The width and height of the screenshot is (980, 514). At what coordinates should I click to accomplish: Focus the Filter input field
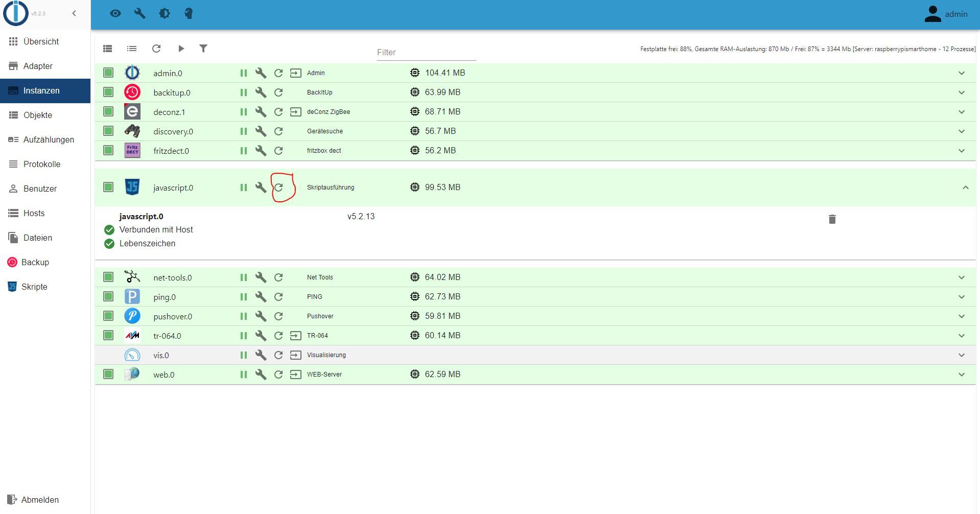(427, 52)
